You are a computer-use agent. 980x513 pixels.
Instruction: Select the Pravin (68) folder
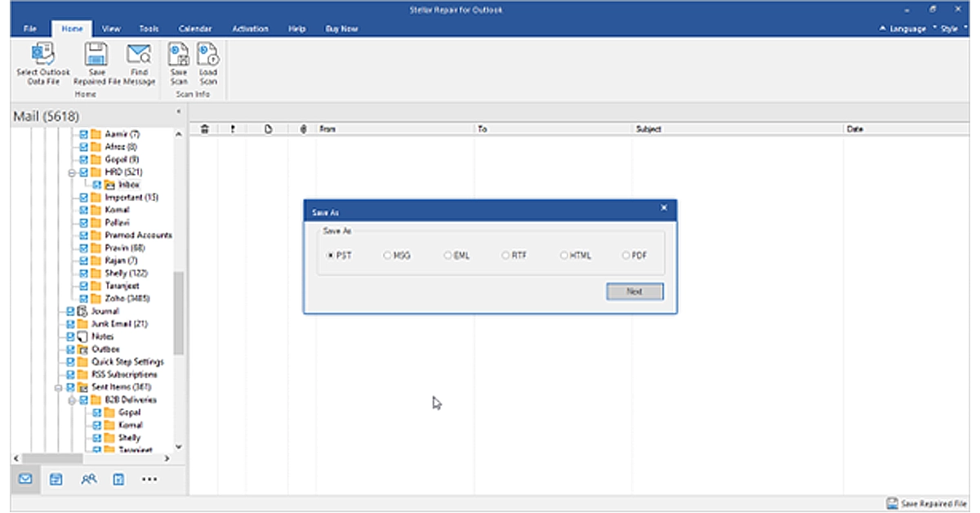coord(125,248)
